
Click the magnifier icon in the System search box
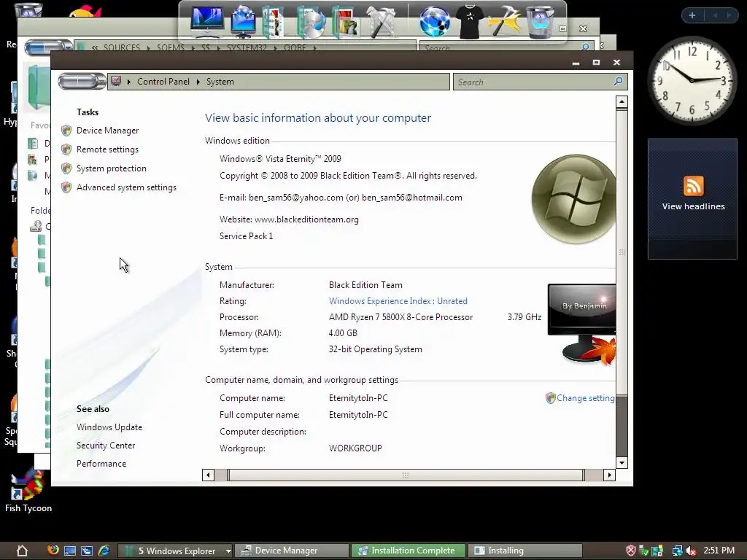pyautogui.click(x=618, y=82)
